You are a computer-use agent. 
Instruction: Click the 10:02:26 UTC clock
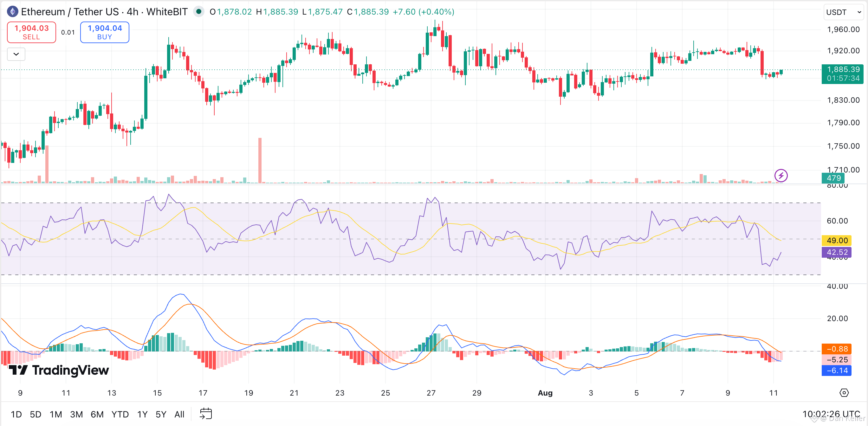[831, 414]
